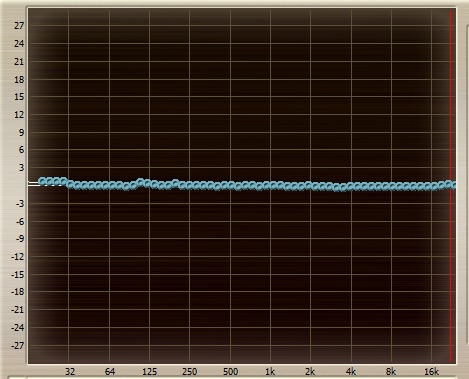Click the positive 6 dB scale label
The height and width of the screenshot is (379, 469).
click(21, 150)
